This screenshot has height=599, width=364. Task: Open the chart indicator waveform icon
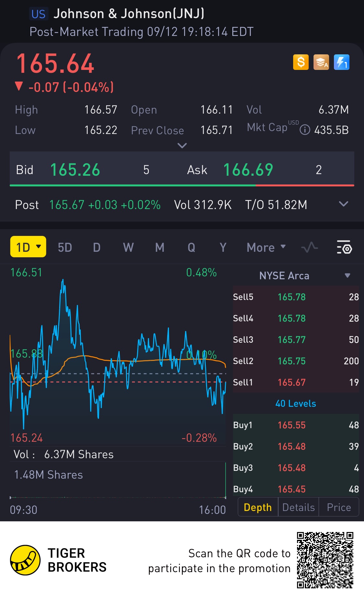tap(309, 248)
